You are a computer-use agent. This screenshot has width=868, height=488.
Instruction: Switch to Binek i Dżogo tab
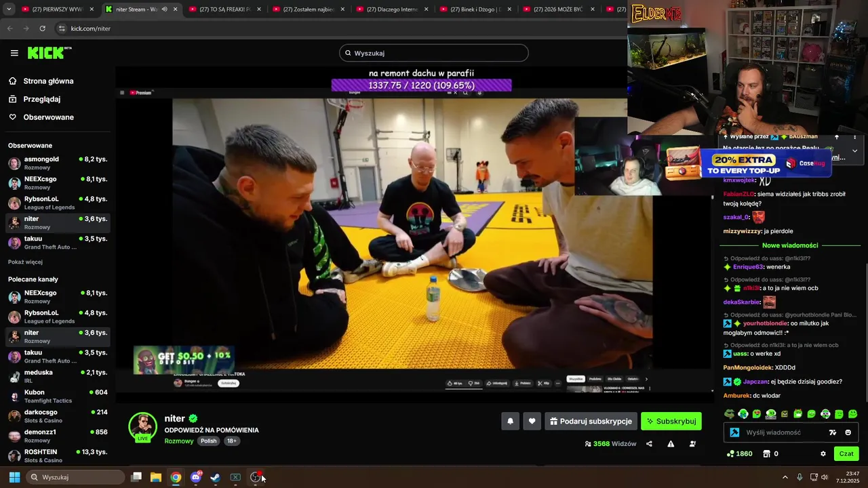tap(475, 9)
